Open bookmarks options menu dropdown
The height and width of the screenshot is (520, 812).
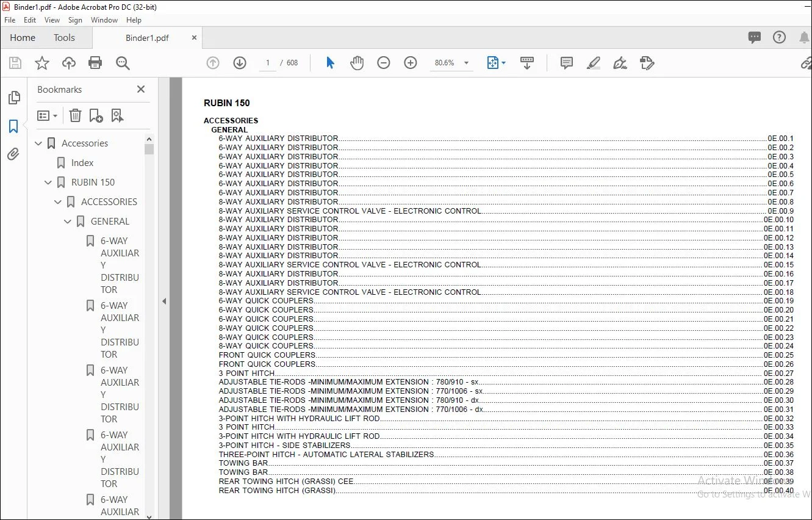pos(47,115)
